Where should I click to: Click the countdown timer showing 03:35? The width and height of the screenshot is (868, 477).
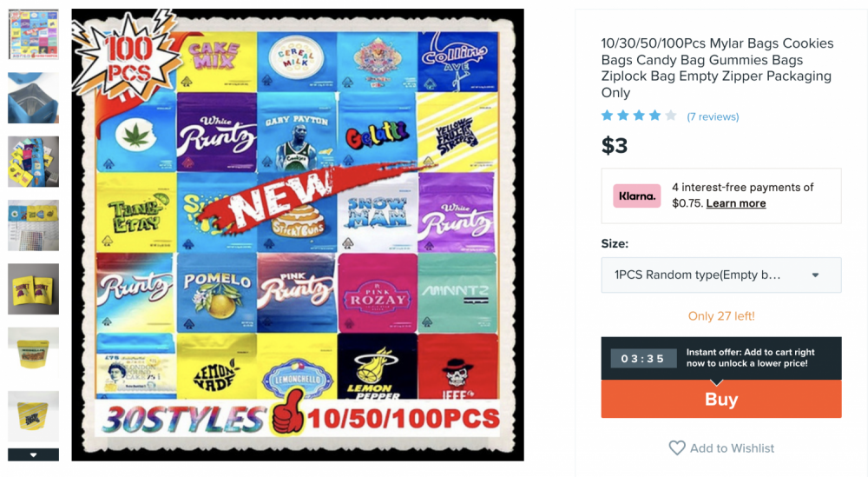(x=643, y=359)
